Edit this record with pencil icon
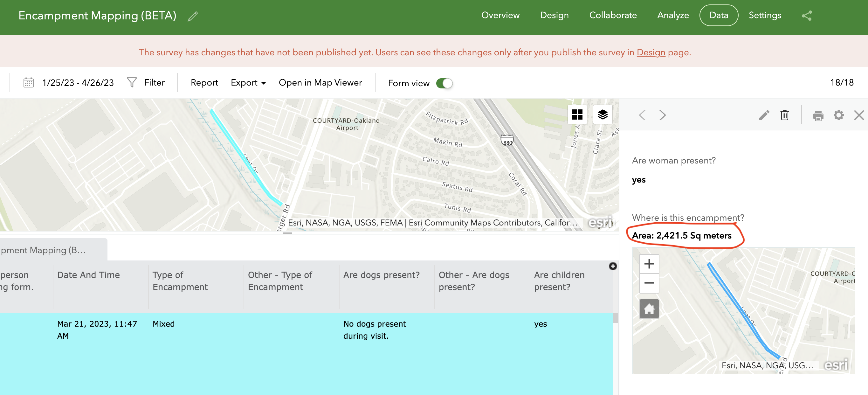 pyautogui.click(x=764, y=115)
